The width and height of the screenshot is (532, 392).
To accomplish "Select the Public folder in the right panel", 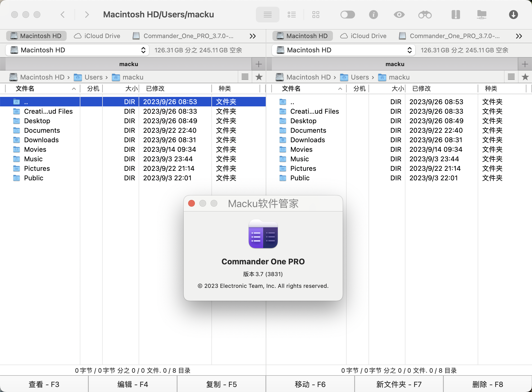I will [399, 178].
